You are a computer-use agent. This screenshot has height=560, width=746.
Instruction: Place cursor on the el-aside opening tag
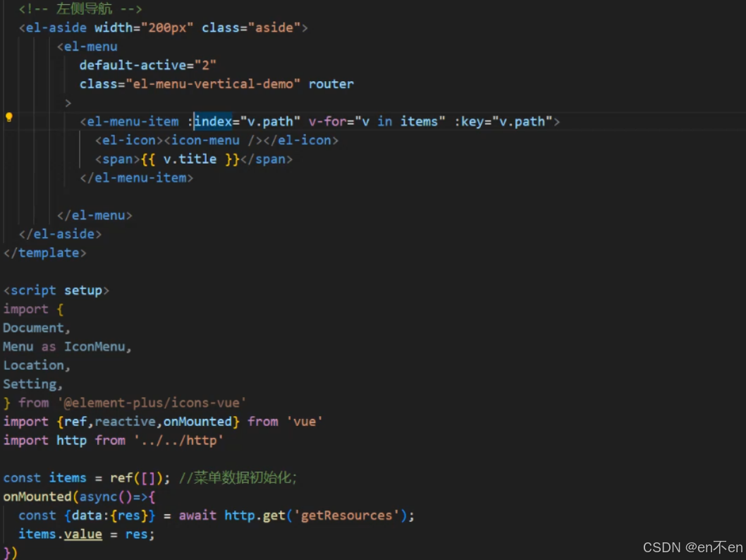tap(56, 27)
